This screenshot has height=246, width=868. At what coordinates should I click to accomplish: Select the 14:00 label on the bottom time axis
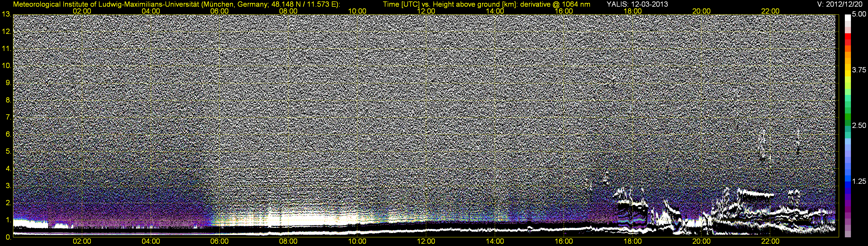coord(495,242)
